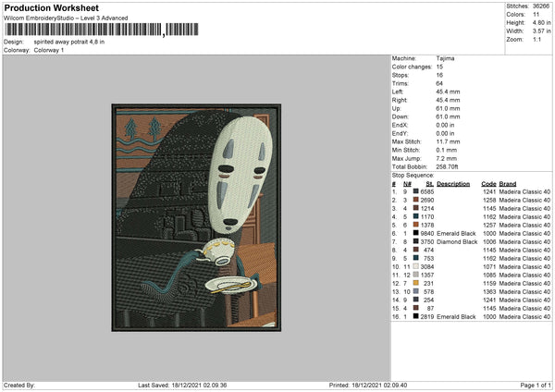Click the Max Jump value 7.2 mm

coord(447,158)
